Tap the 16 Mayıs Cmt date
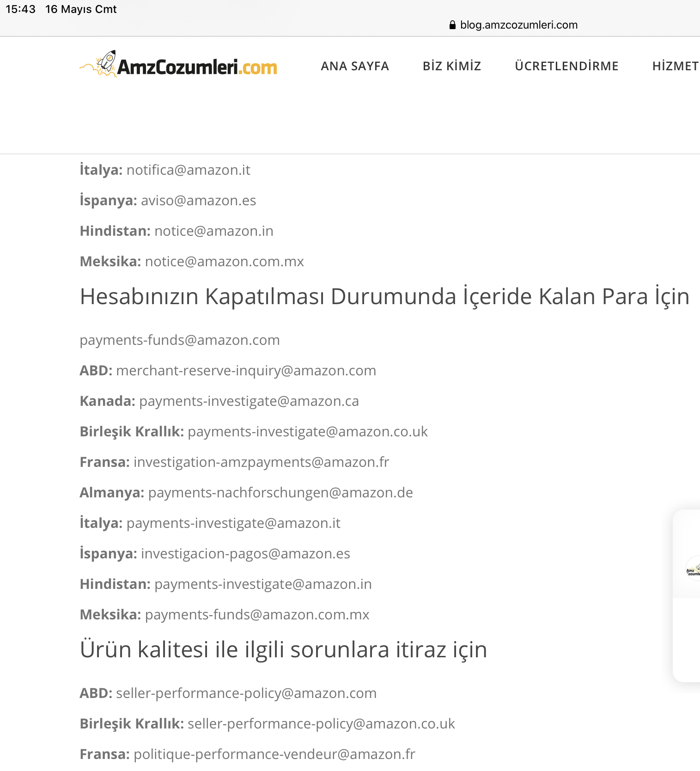The width and height of the screenshot is (700, 771). tap(81, 9)
